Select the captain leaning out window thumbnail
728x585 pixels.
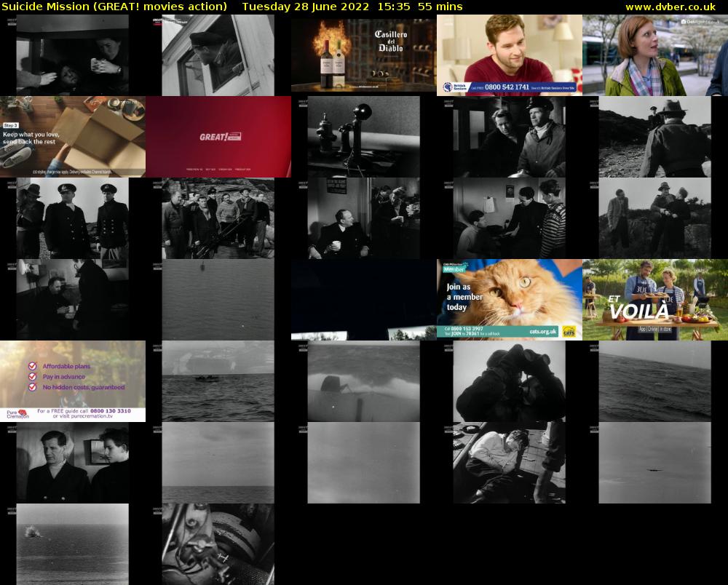[x=218, y=55]
